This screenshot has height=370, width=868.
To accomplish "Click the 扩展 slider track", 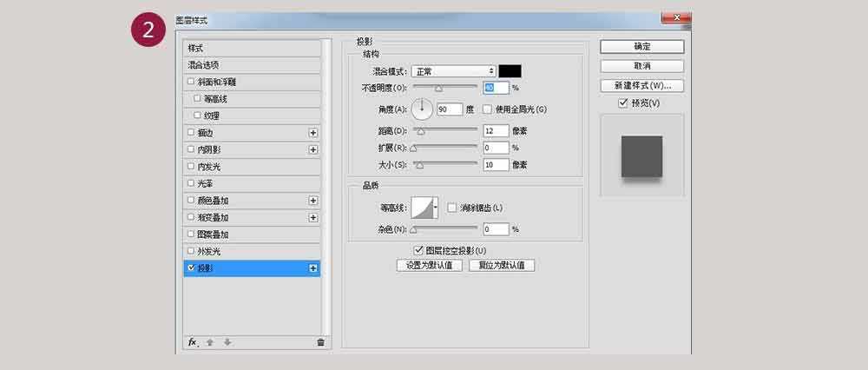I will click(x=445, y=146).
